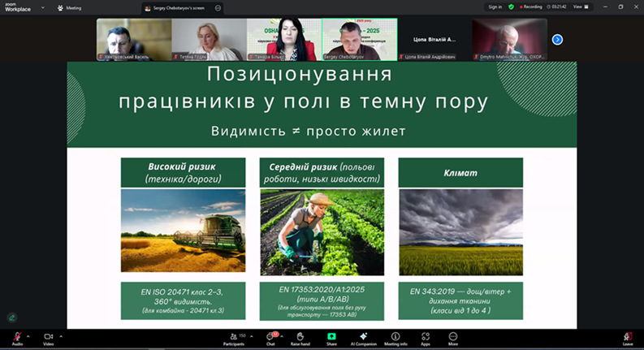This screenshot has height=350, width=644.
Task: Click the Recording indicator
Action: (530, 7)
